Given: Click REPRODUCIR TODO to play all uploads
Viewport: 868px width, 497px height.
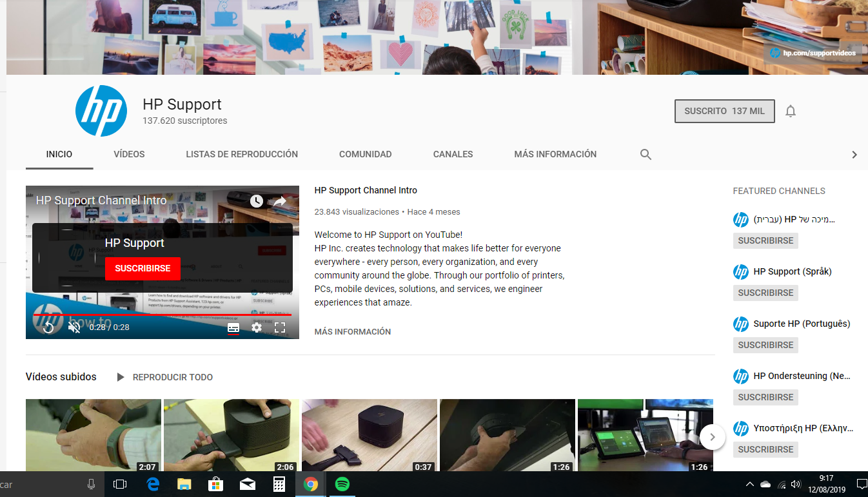Looking at the screenshot, I should coord(173,377).
